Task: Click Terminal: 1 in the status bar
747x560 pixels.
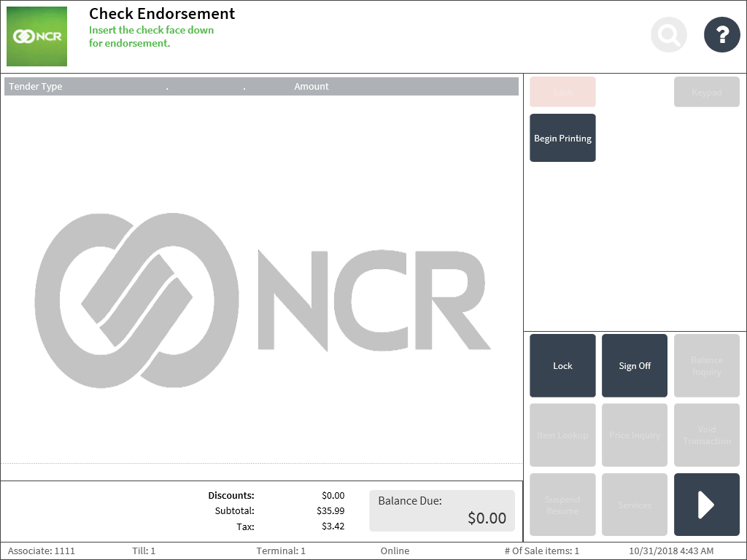Action: pos(281,551)
